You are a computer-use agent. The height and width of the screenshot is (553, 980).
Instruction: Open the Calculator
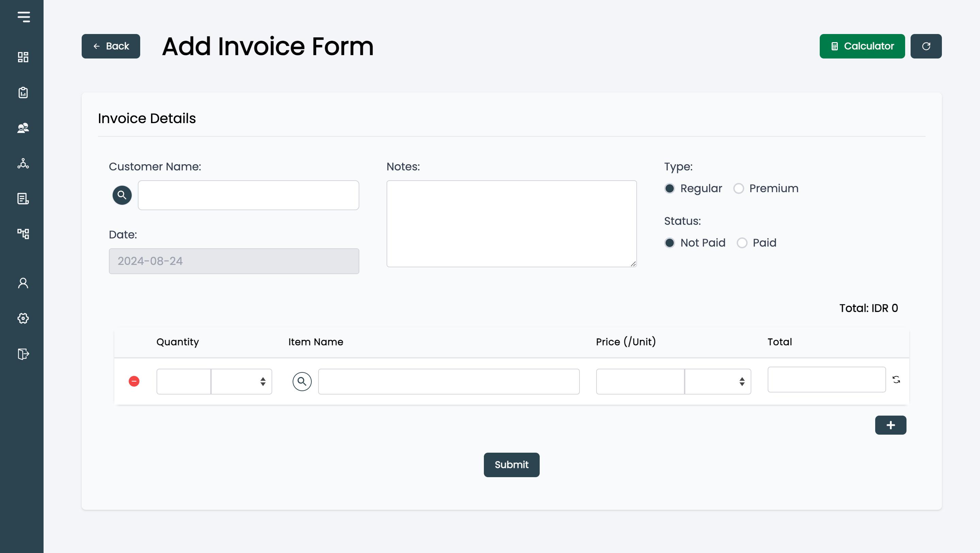pos(862,46)
